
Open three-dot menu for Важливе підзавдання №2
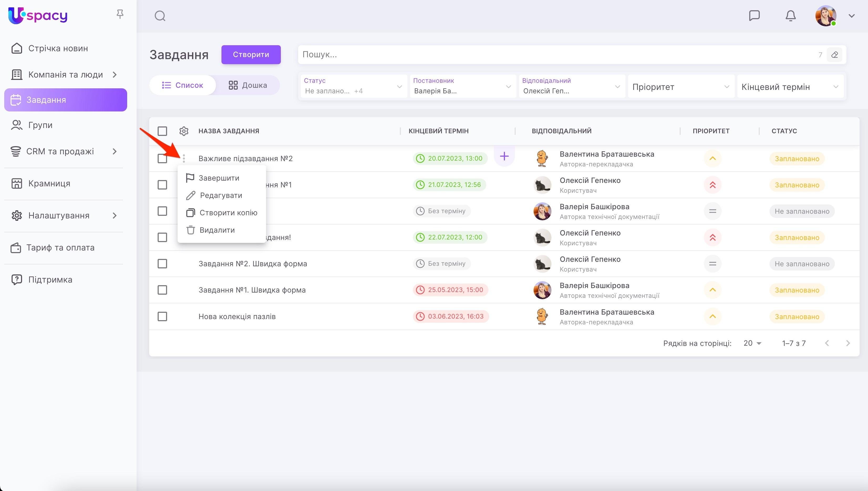pyautogui.click(x=184, y=158)
